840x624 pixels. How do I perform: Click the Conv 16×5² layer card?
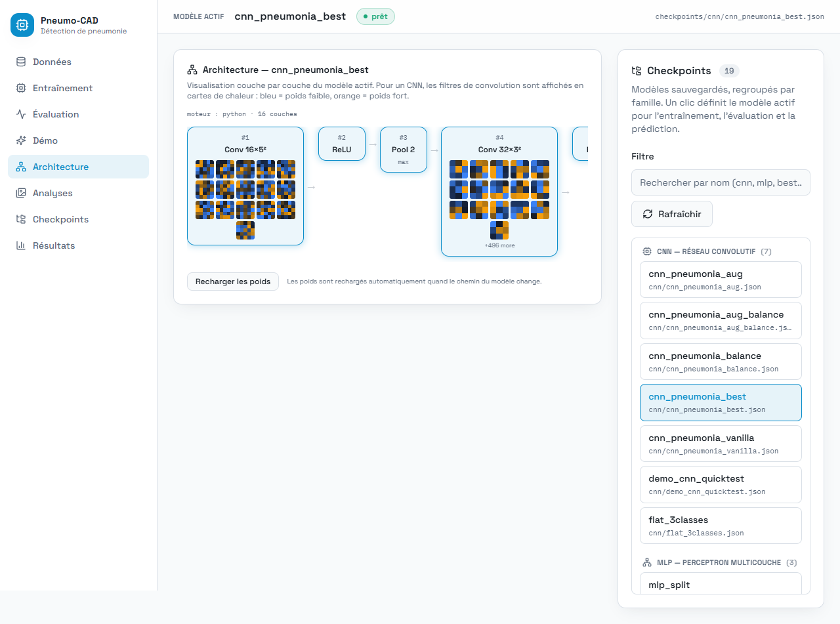(x=245, y=186)
